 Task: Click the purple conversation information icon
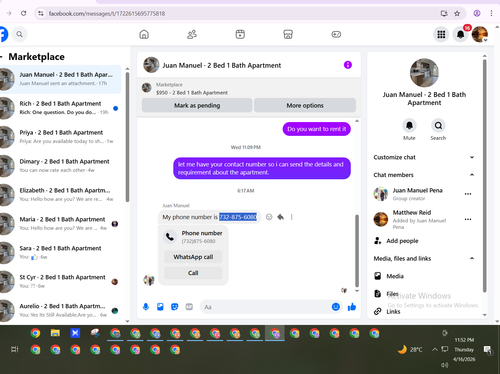[348, 65]
